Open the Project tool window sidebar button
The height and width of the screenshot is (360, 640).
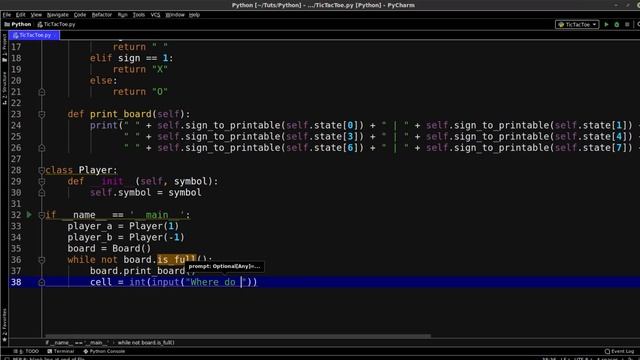point(4,48)
